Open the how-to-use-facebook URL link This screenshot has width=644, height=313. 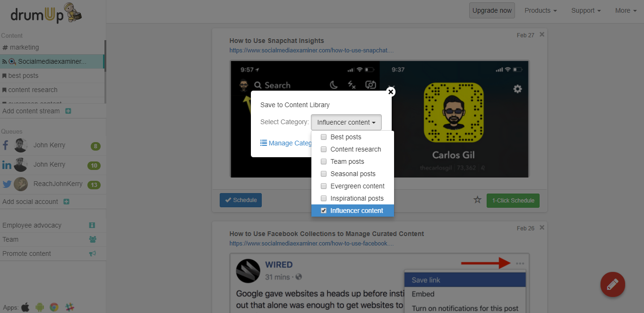pyautogui.click(x=312, y=244)
